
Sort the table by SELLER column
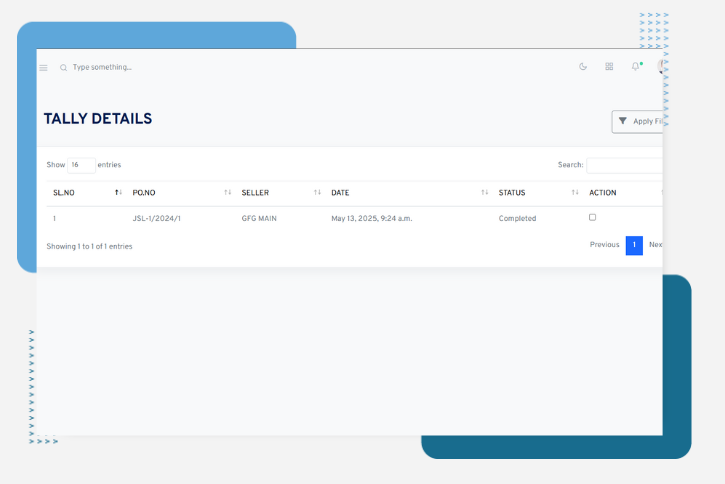[280, 193]
